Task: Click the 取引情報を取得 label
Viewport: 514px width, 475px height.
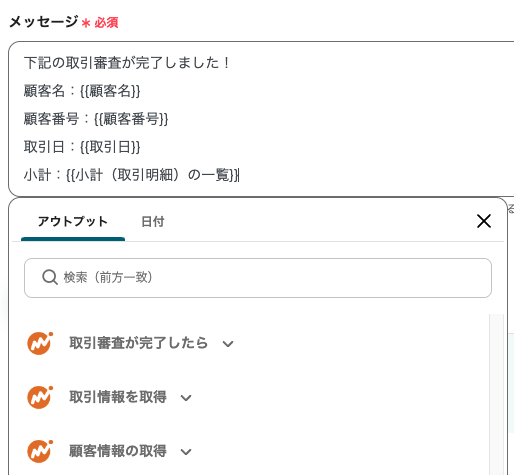Action: (x=118, y=397)
